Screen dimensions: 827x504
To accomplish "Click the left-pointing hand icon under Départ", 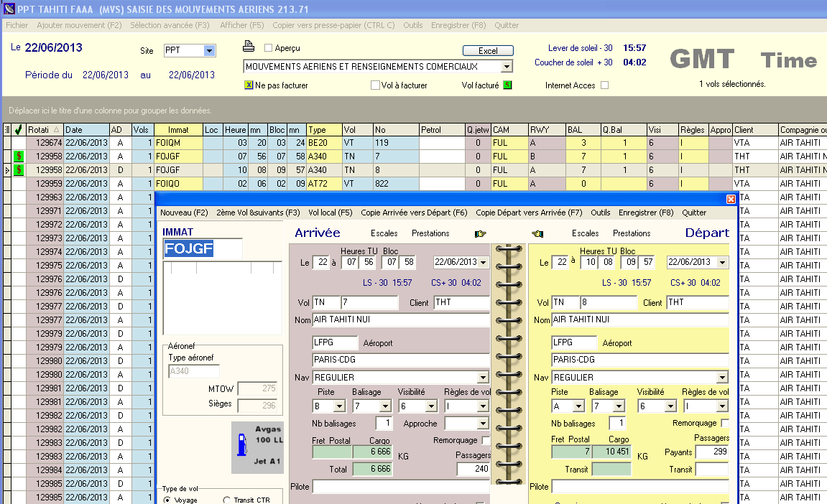I will point(537,233).
